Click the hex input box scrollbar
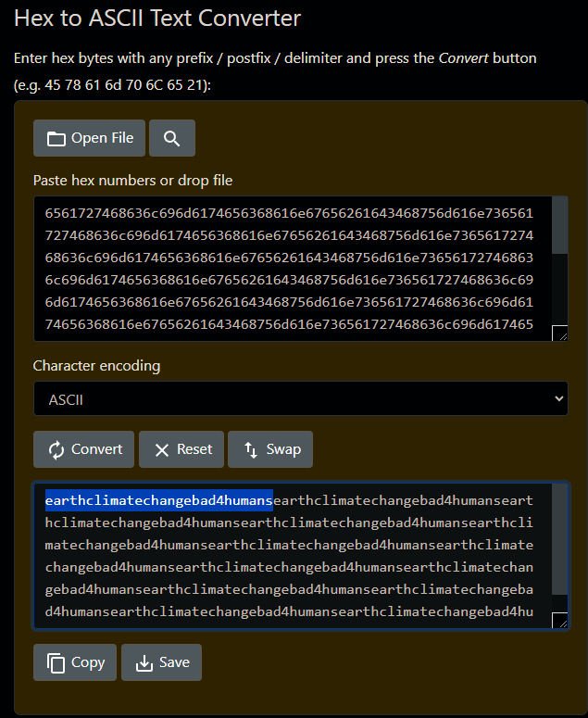This screenshot has width=588, height=718. point(560,232)
